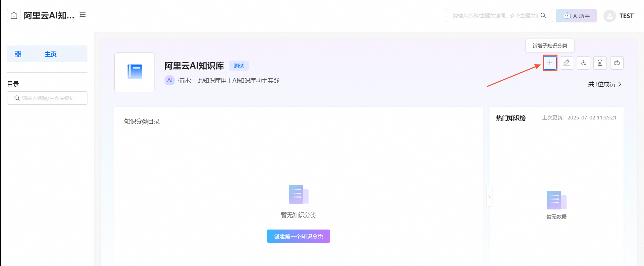Click the knowledge base book thumbnail
The width and height of the screenshot is (644, 266).
[x=134, y=72]
